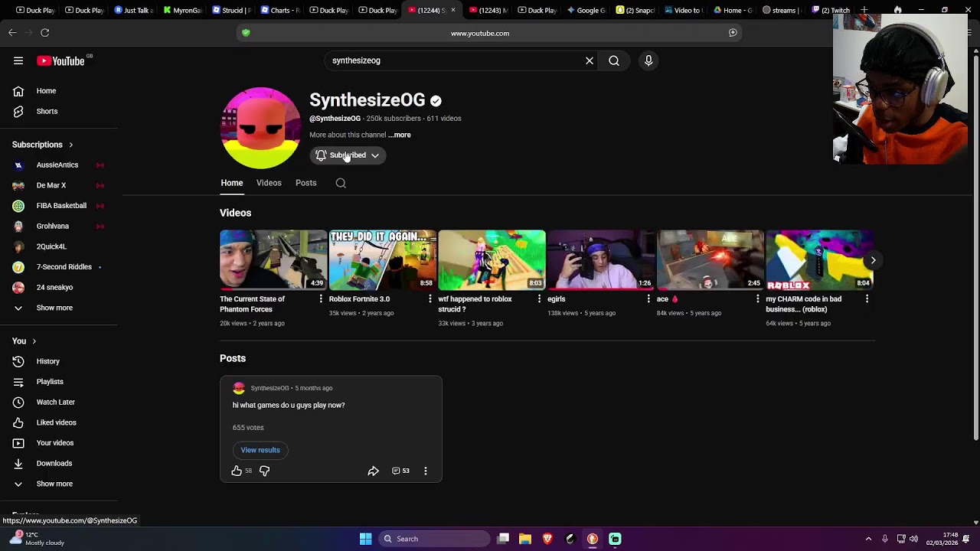Image resolution: width=980 pixels, height=551 pixels.
Task: Click the magnifier search button
Action: 614,60
